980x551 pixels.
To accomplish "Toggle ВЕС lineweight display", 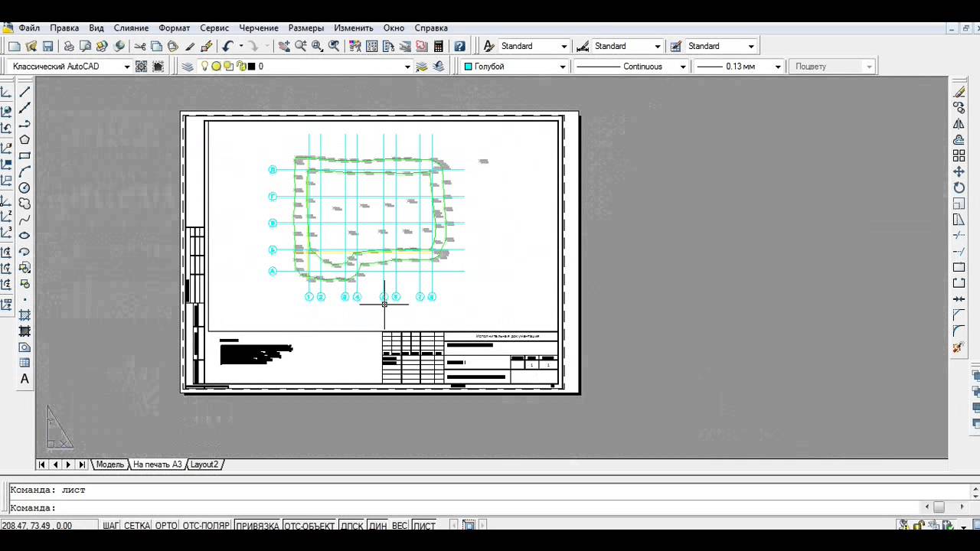I will coord(400,526).
